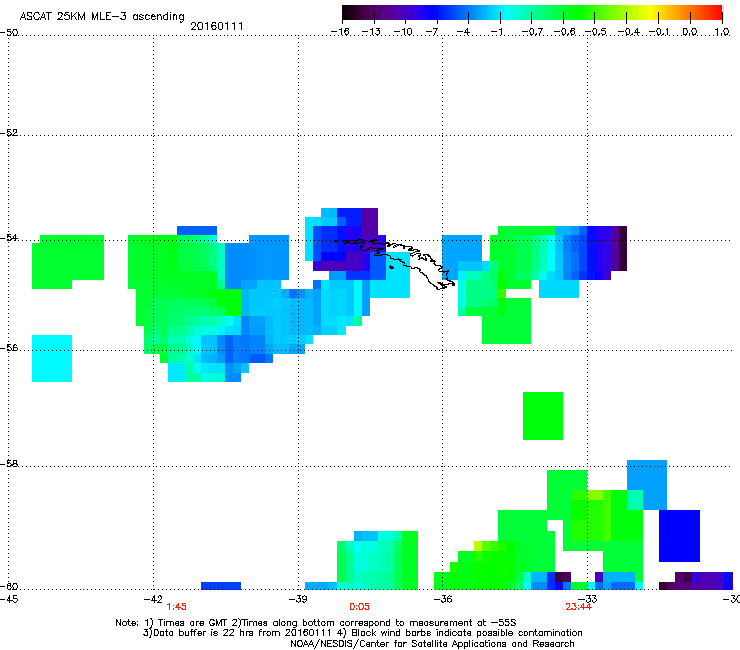Click the South Georgia island outline
The image size is (740, 650).
(395, 263)
